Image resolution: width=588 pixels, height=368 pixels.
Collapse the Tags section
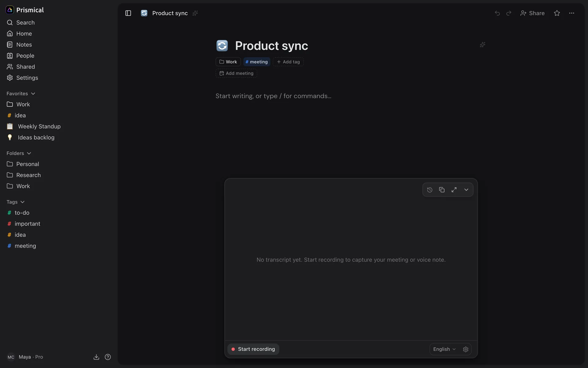tap(15, 202)
